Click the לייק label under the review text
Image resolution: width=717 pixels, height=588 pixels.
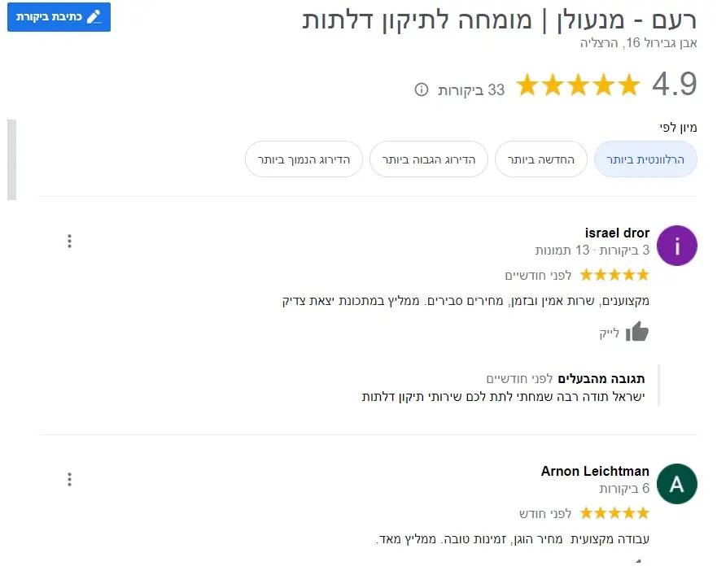608,333
